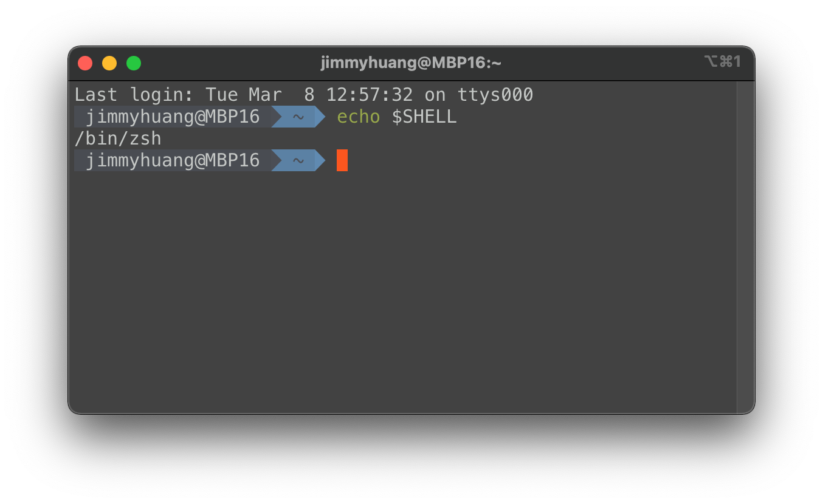Image resolution: width=823 pixels, height=504 pixels.
Task: Click the ⌥⌘1 shortcut indicator
Action: coord(722,61)
